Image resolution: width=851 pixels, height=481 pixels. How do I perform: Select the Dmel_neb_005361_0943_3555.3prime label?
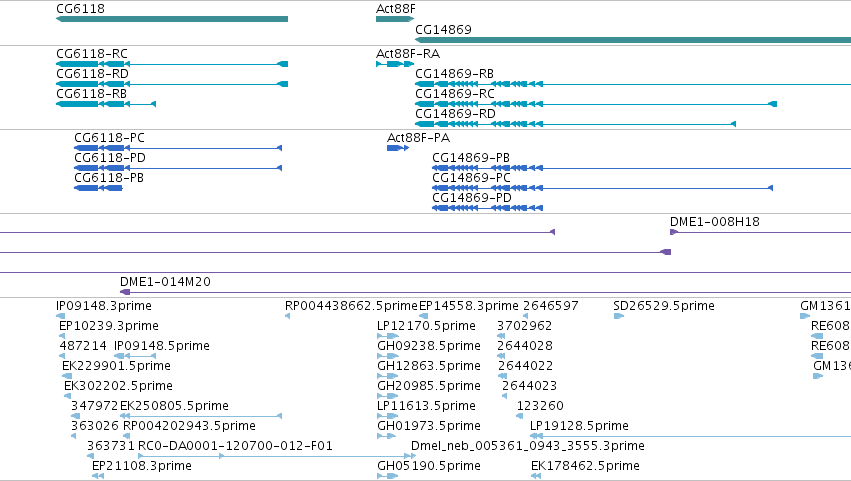point(528,446)
